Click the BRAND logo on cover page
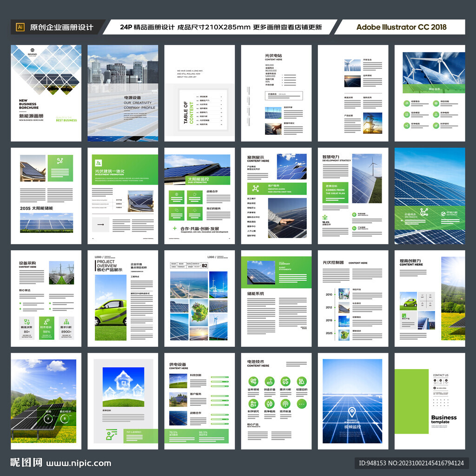The width and height of the screenshot is (476, 476). (32, 52)
